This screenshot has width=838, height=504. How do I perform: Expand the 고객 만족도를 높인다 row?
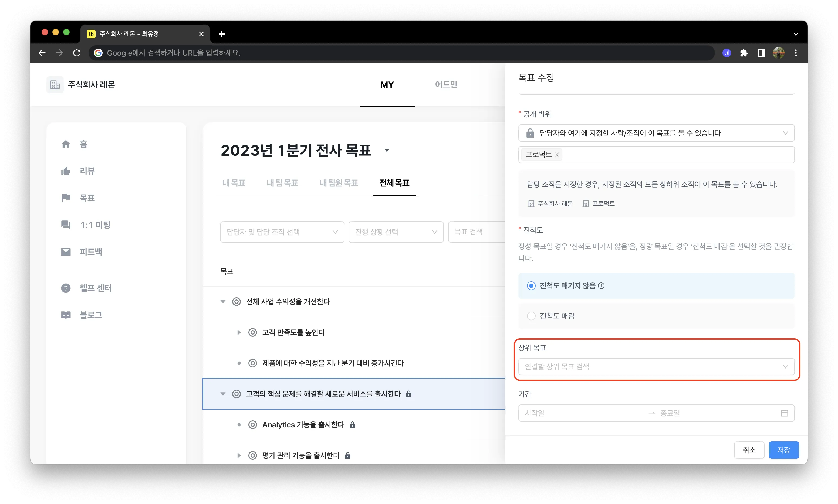coord(239,332)
